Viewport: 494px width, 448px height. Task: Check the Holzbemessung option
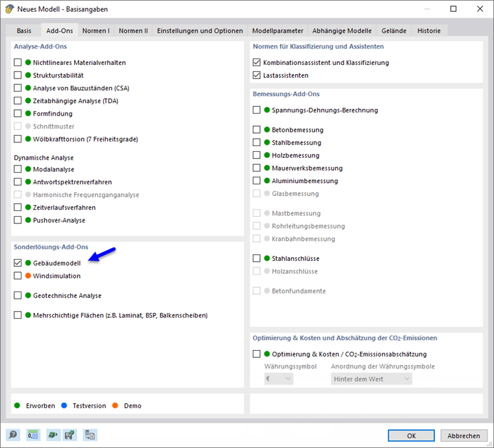(257, 155)
